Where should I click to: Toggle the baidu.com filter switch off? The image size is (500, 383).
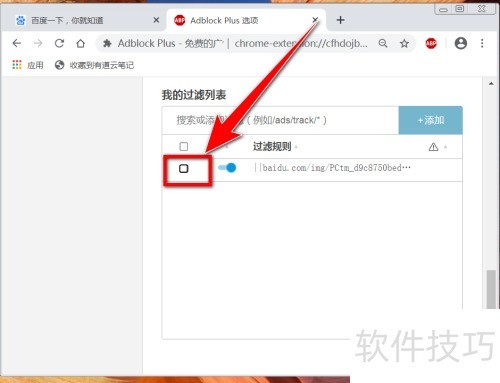pyautogui.click(x=227, y=168)
